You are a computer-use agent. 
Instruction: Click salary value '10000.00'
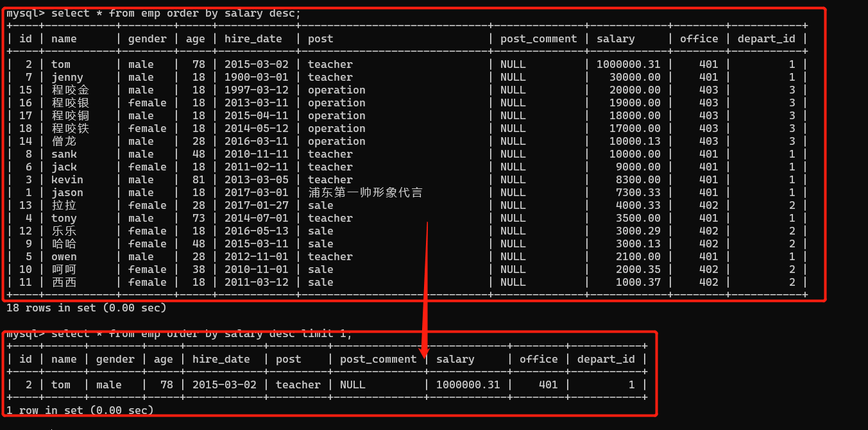point(635,154)
